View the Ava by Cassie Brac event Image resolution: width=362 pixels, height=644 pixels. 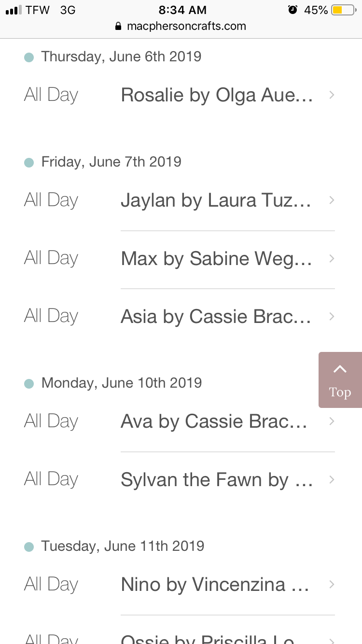pos(213,421)
